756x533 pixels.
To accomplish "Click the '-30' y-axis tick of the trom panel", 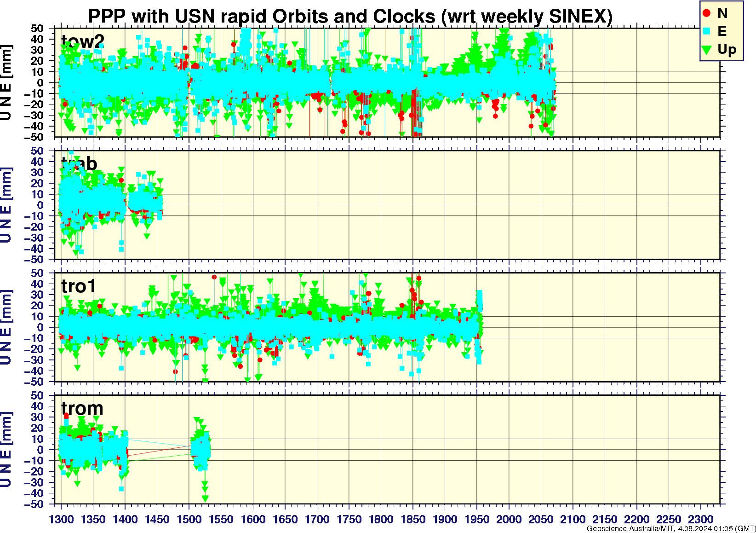I will tap(34, 483).
